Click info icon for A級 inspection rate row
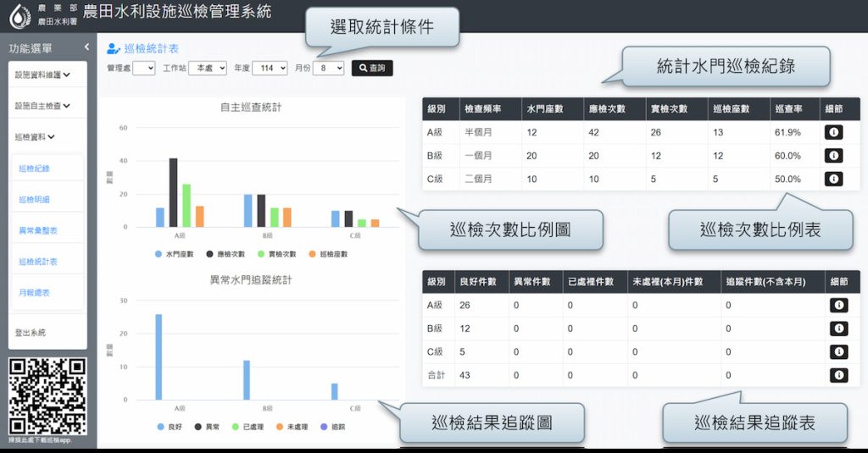Screen dimensions: 868x453 833,132
